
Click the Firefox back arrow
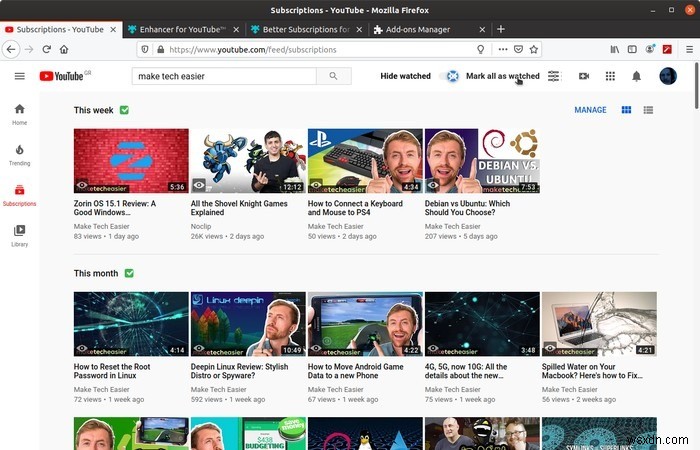click(x=11, y=50)
